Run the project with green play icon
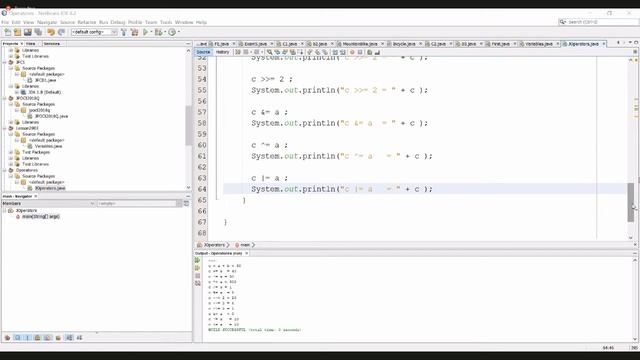This screenshot has width=640, height=360. [x=145, y=32]
